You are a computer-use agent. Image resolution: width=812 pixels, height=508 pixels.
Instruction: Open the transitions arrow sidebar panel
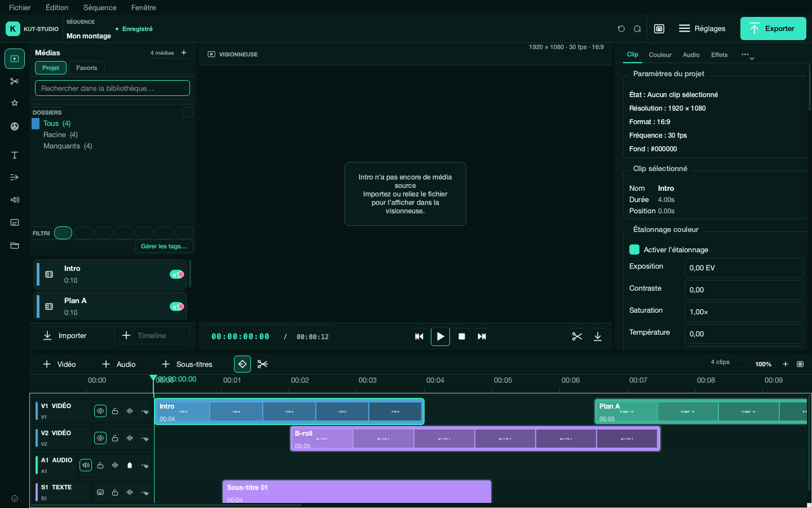15,177
